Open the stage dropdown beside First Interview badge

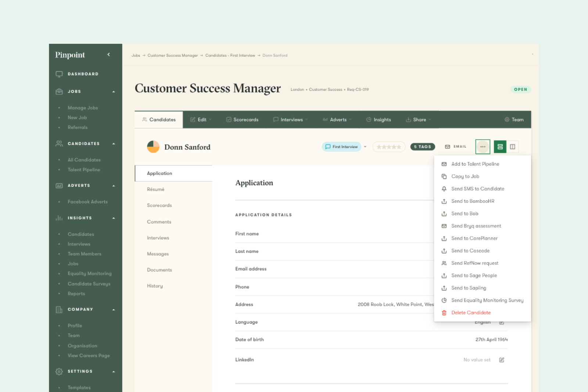[365, 147]
